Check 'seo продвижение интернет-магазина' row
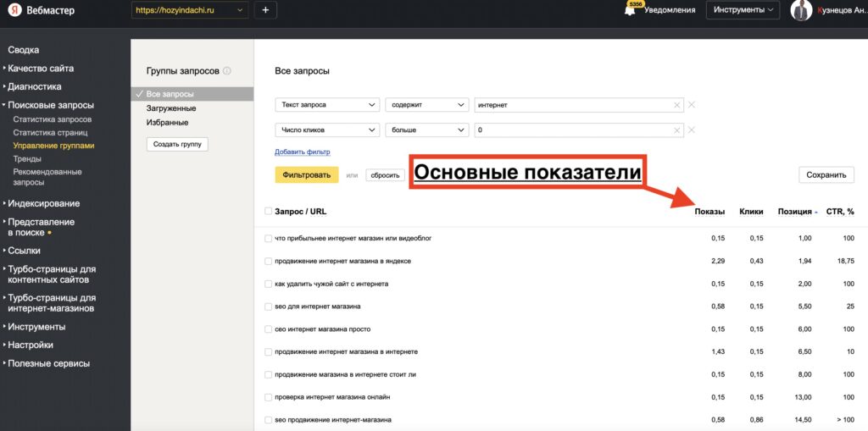 [268, 420]
